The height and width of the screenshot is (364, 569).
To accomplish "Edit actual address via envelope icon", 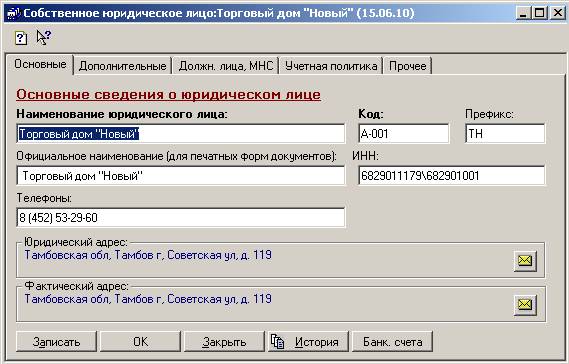I will [x=525, y=304].
